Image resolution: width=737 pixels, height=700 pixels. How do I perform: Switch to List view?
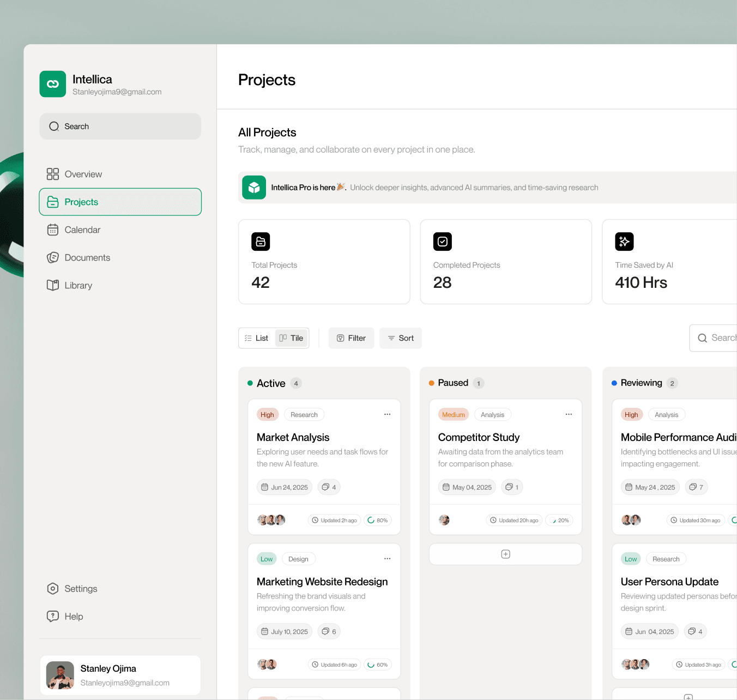click(x=257, y=338)
